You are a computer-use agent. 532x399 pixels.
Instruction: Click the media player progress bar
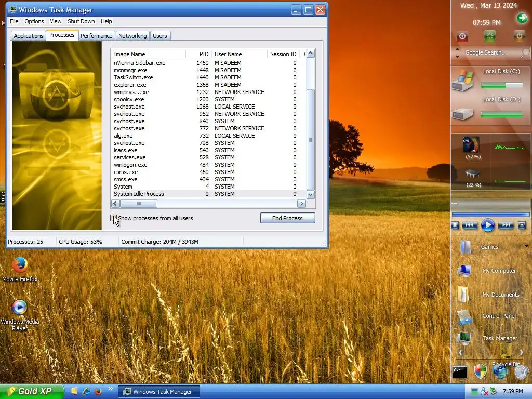tap(490, 215)
